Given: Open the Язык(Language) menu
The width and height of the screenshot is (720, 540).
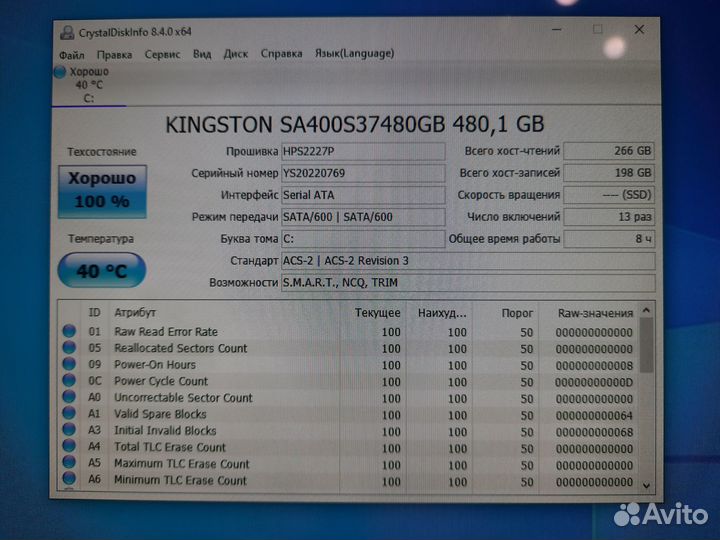Looking at the screenshot, I should pos(354,53).
